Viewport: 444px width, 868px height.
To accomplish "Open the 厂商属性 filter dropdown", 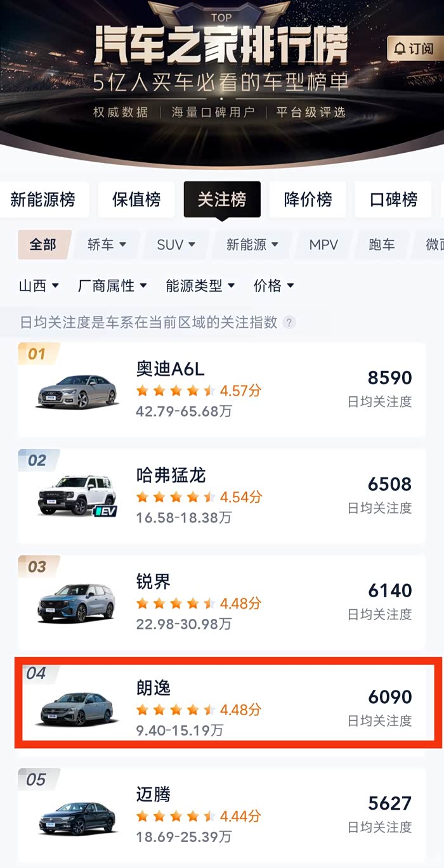I will (112, 286).
